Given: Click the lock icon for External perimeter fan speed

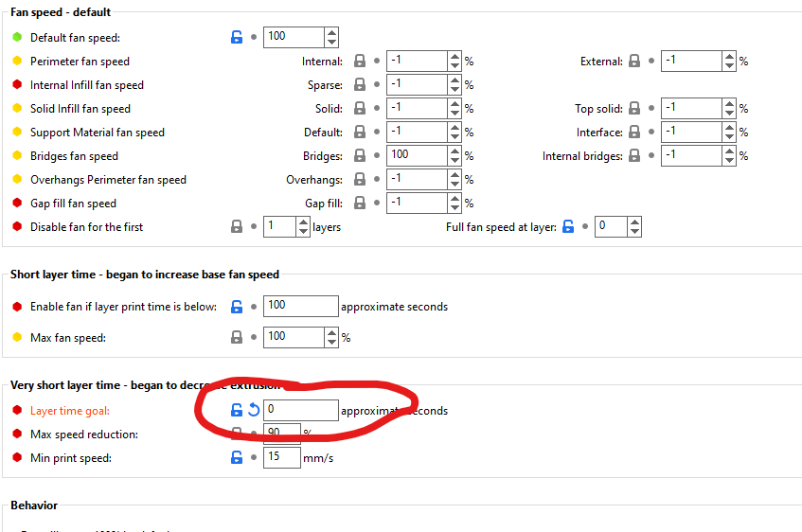Looking at the screenshot, I should pos(634,62).
